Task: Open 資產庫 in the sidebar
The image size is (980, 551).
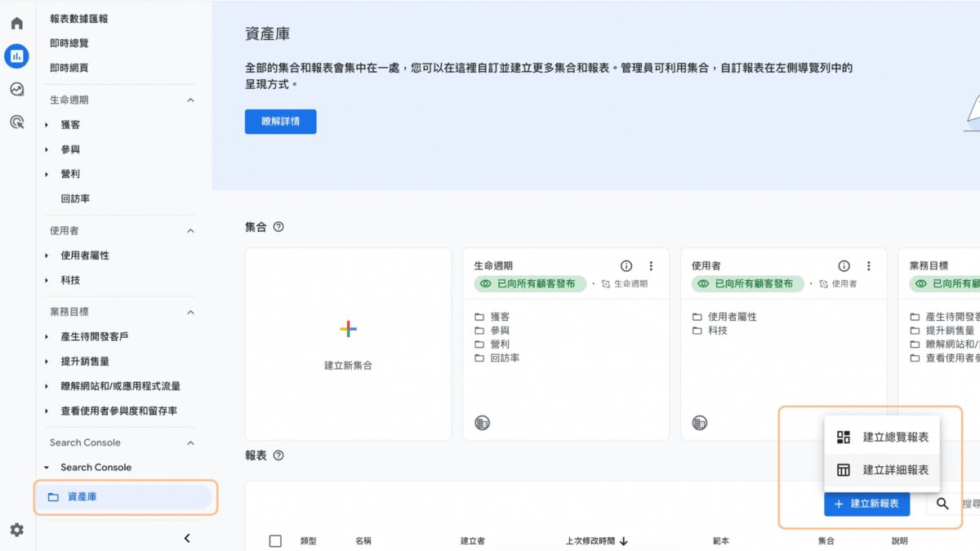Action: [x=82, y=496]
